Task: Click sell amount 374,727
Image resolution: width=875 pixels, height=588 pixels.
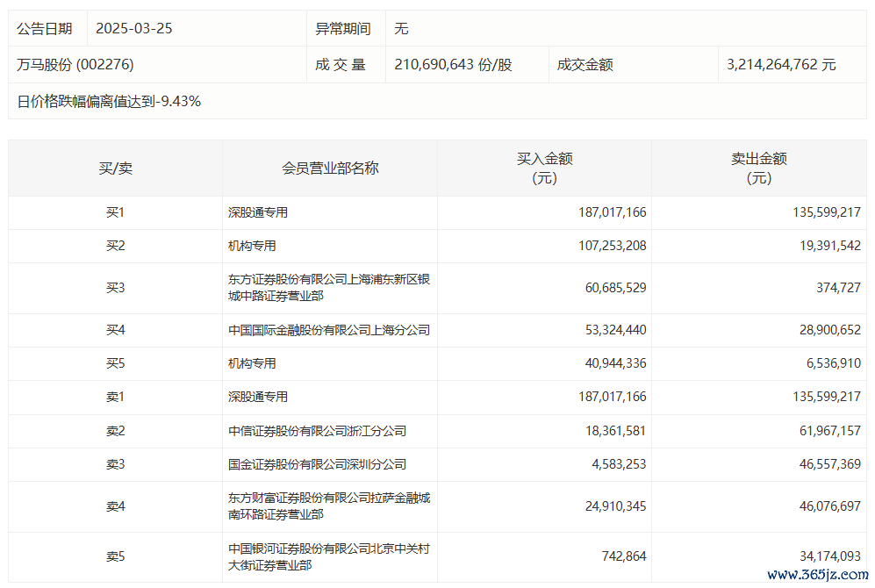Action: pos(838,288)
